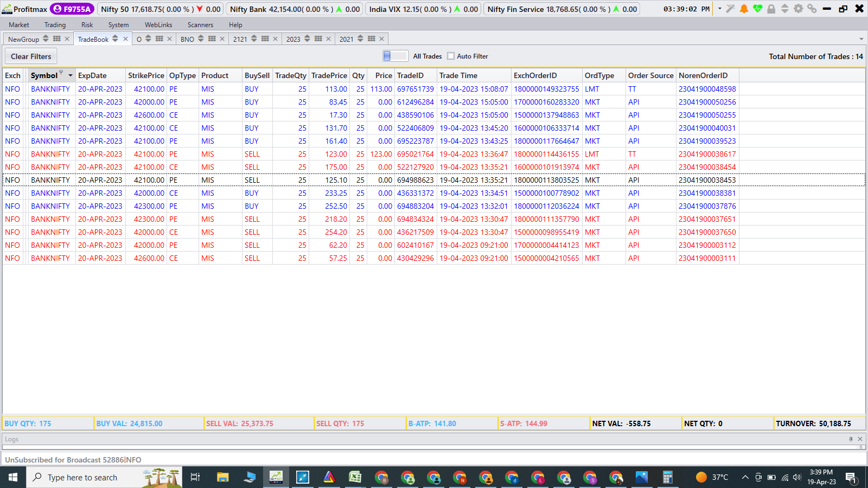
Task: Close the TradeBook tab
Action: [125, 38]
